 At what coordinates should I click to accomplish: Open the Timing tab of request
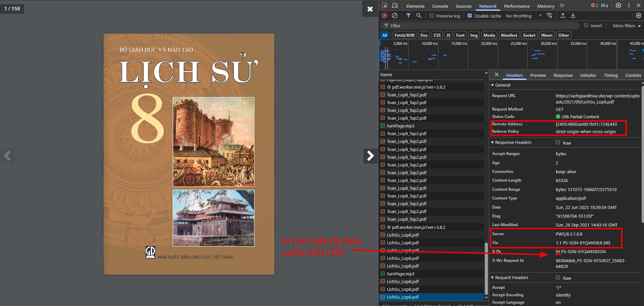(x=610, y=75)
